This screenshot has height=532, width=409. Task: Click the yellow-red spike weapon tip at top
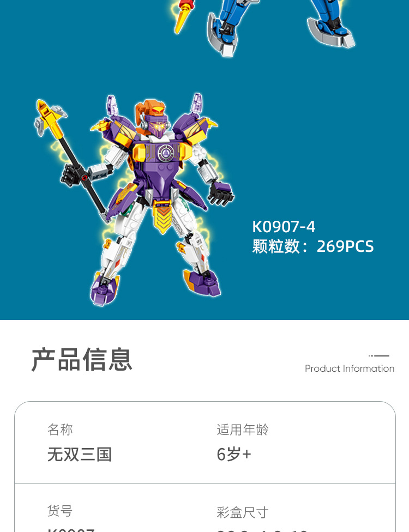tap(184, 16)
